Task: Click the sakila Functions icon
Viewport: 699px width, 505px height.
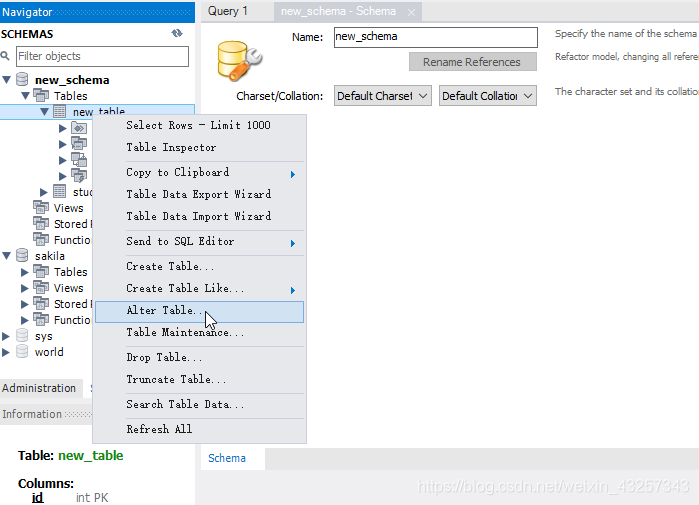Action: pos(41,320)
